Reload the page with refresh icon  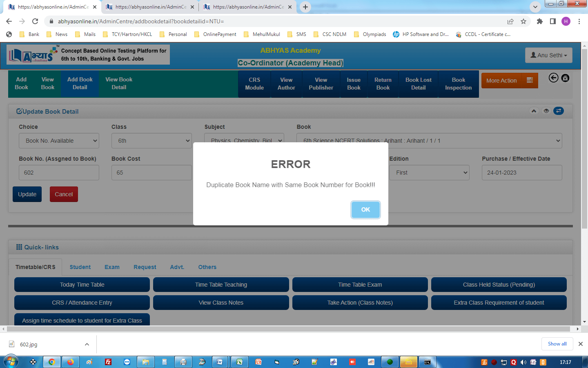[35, 21]
